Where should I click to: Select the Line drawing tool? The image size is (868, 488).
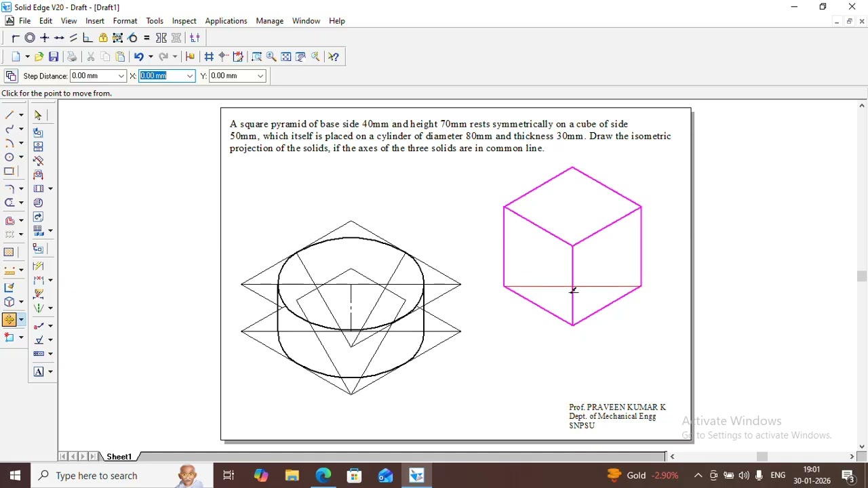(9, 115)
